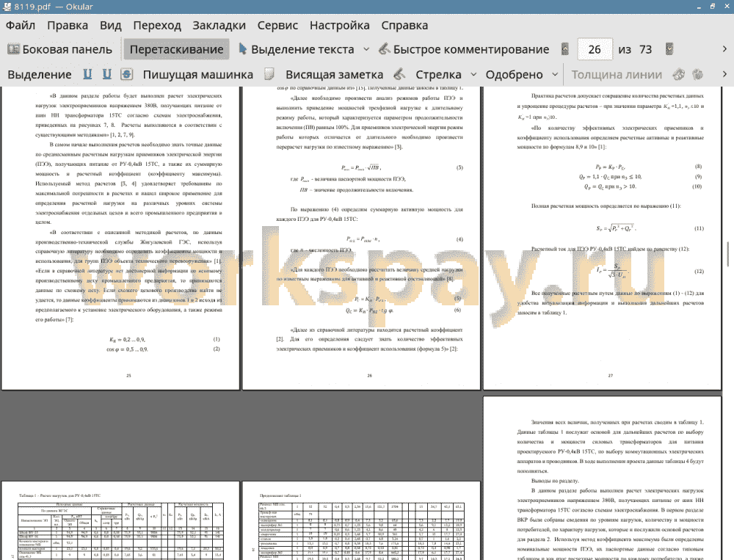
Task: Click the caption "Продолжение таблицы 1"
Action: 281,495
